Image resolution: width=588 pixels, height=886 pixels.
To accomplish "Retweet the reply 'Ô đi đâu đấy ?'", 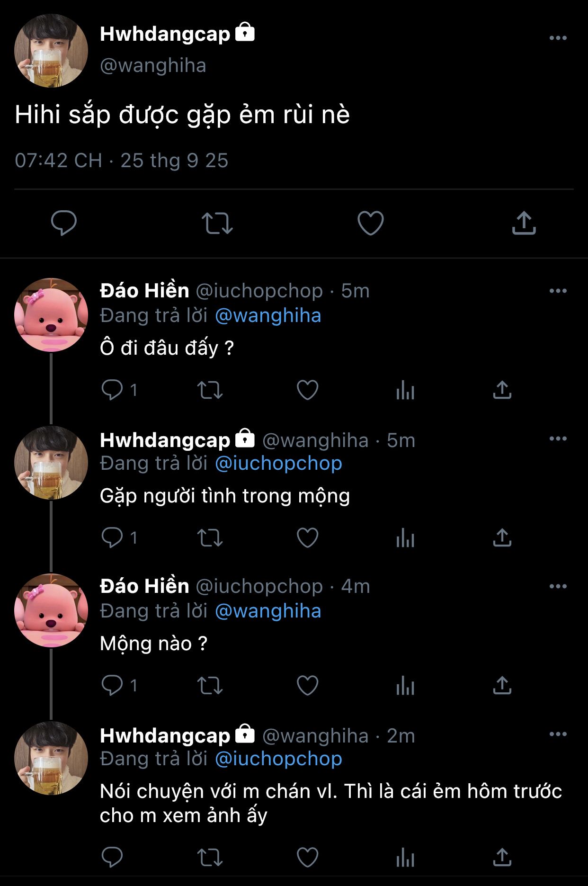I will pyautogui.click(x=210, y=390).
